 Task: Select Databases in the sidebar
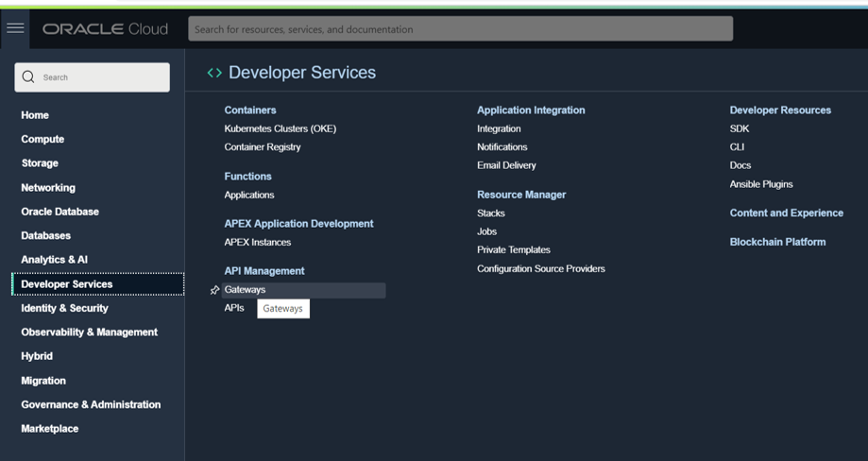[x=46, y=236]
